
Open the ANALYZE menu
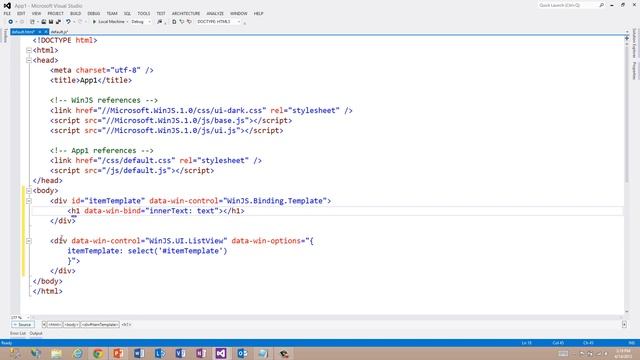[x=215, y=13]
